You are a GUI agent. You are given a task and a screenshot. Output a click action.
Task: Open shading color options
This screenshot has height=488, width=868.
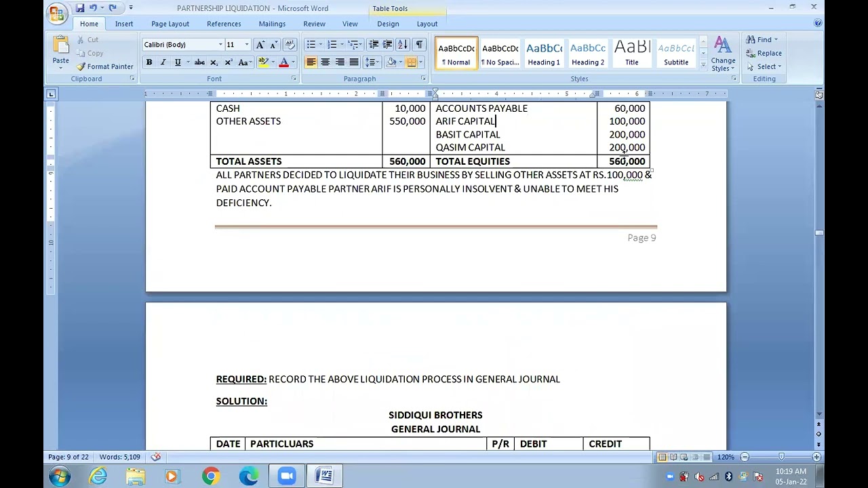[400, 62]
